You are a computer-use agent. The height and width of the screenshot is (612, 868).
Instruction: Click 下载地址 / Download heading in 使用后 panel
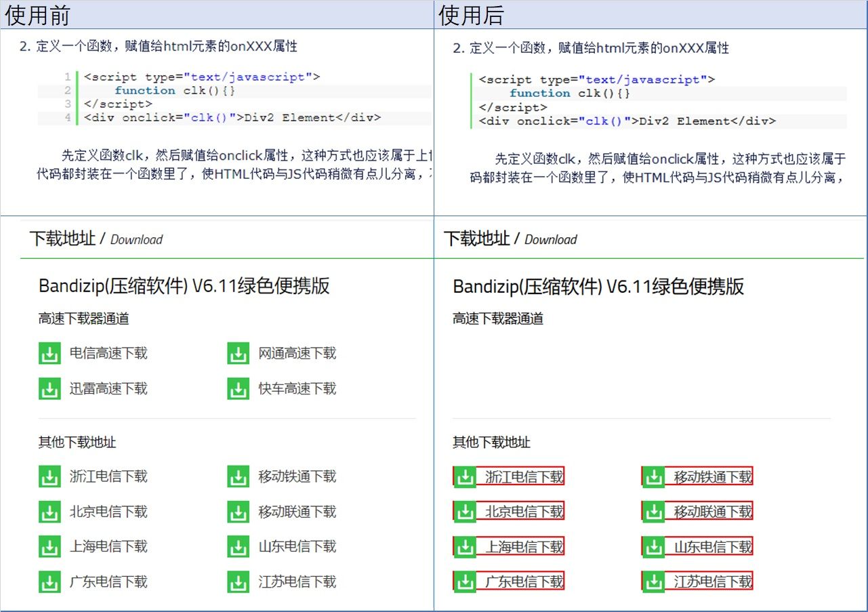click(x=510, y=239)
